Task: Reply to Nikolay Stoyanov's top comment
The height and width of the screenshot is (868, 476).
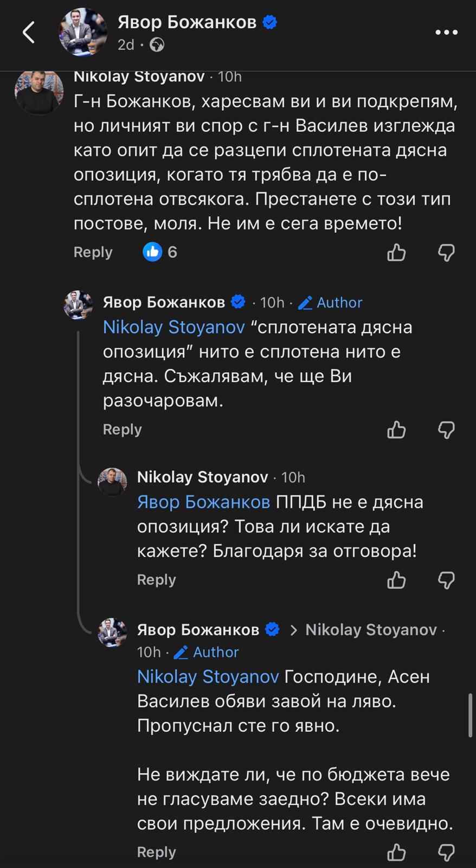Action: [93, 252]
